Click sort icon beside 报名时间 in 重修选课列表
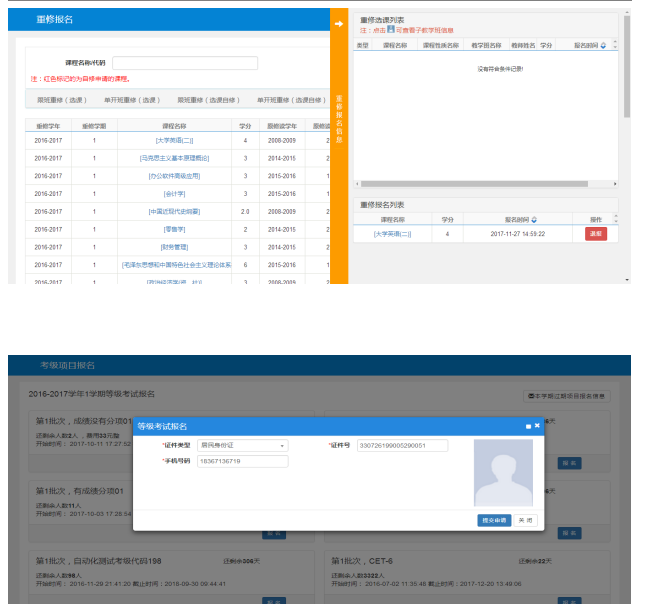 click(x=602, y=45)
